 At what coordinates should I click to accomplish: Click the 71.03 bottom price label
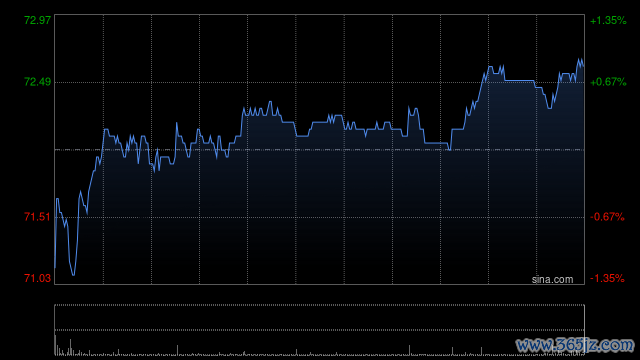click(38, 278)
